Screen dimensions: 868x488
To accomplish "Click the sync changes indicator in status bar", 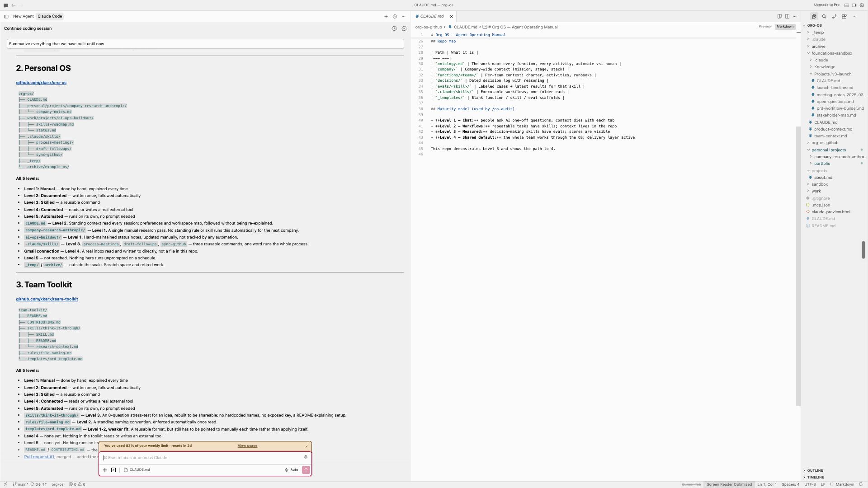I will (38, 484).
